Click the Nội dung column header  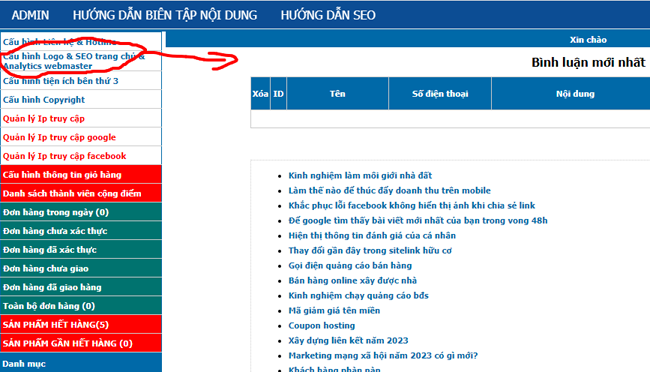click(575, 94)
